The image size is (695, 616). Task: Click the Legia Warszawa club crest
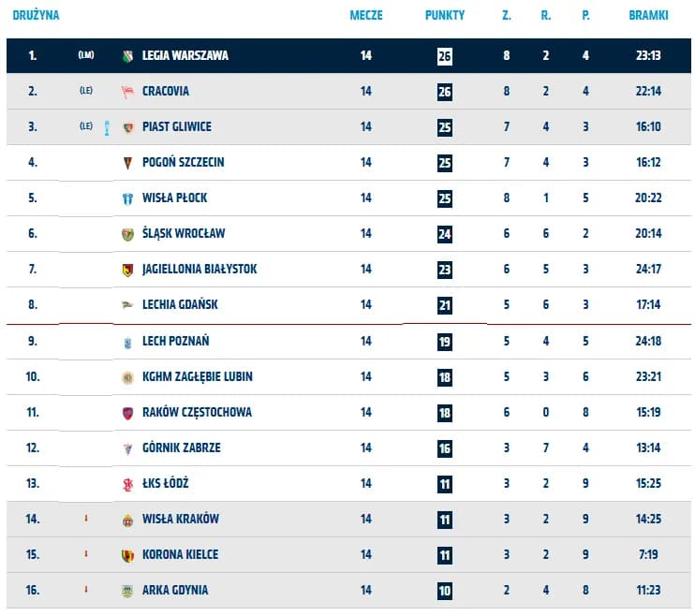tap(128, 56)
